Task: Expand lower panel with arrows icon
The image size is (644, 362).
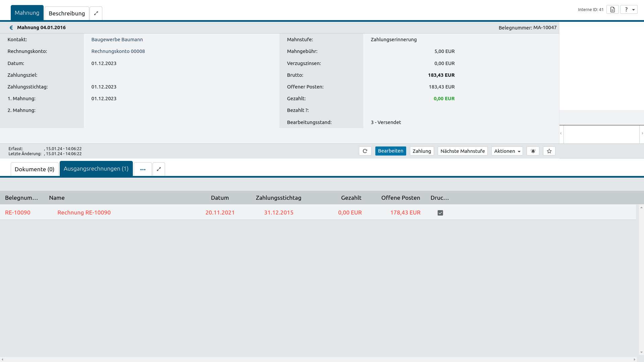Action: pos(159,169)
